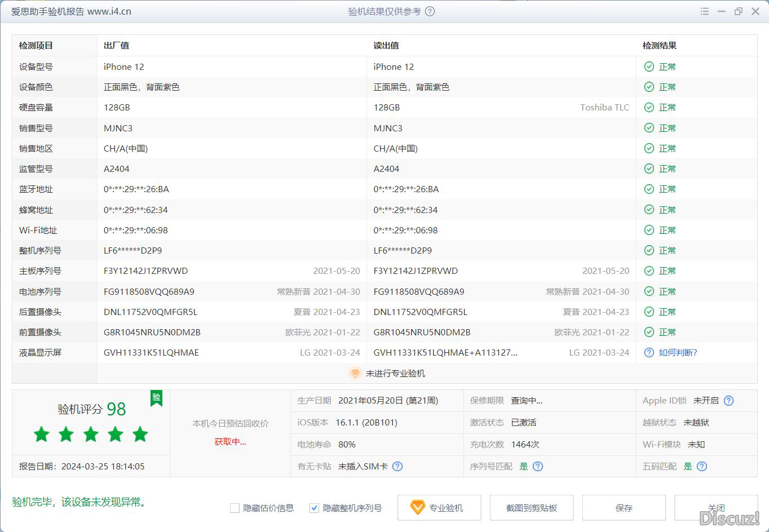This screenshot has width=769, height=532.
Task: Click the help icon beside 验机结果仅供参考
Action: click(x=430, y=11)
